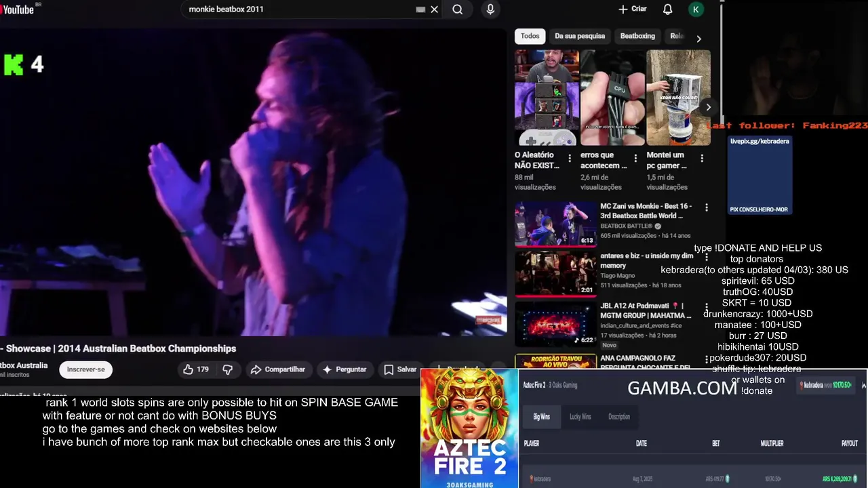868x488 pixels.
Task: Switch to Description tab
Action: pyautogui.click(x=618, y=417)
